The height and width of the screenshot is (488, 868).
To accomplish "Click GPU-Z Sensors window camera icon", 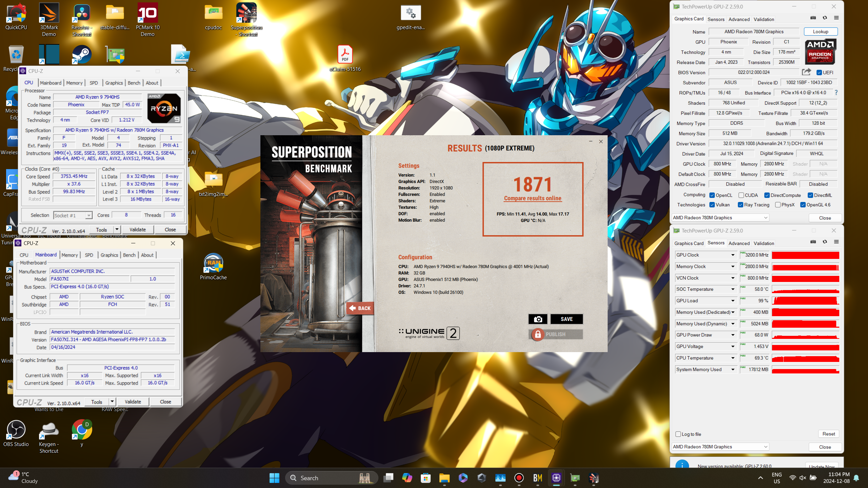I will coord(813,242).
